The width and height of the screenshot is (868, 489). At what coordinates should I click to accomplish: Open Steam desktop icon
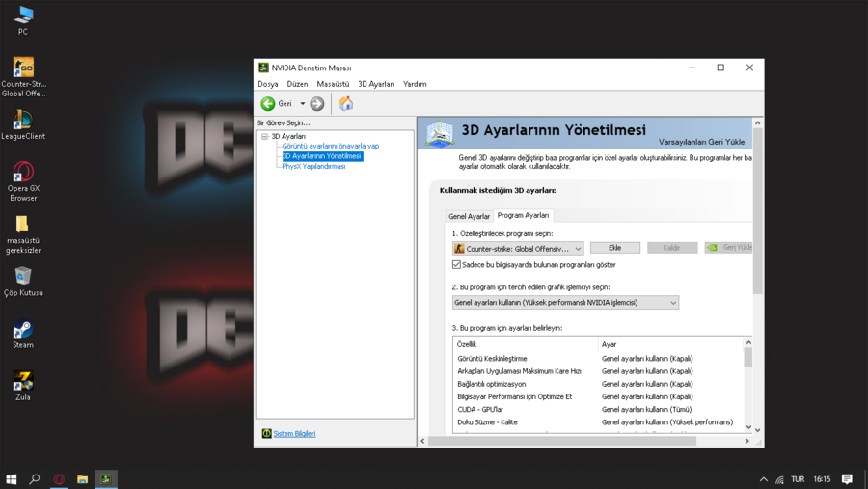[23, 331]
